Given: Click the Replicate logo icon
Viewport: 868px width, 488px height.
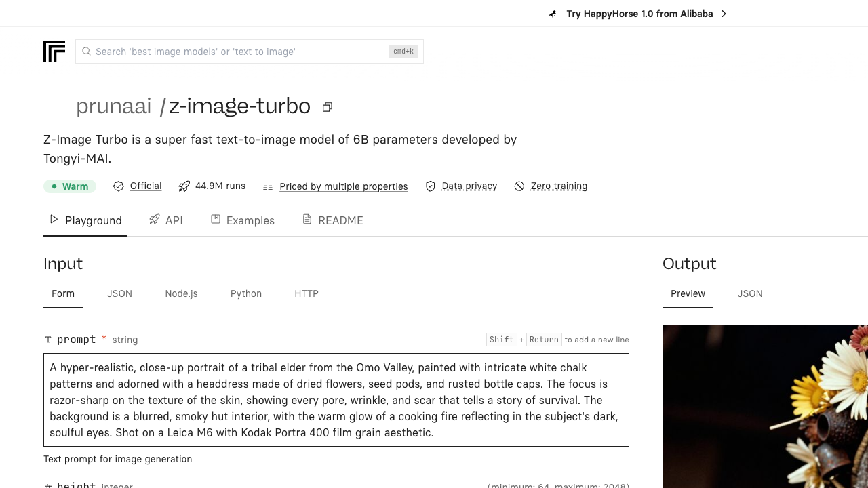Looking at the screenshot, I should [54, 52].
